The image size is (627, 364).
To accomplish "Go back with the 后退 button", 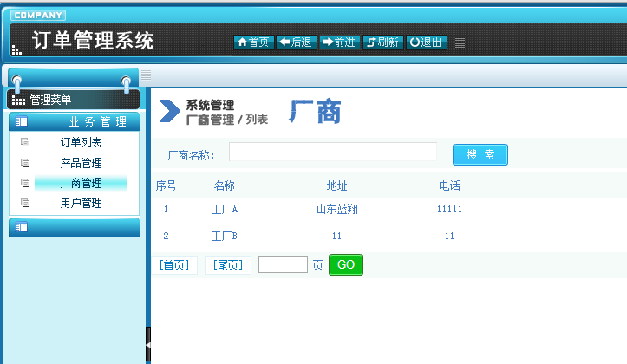I will (x=297, y=42).
